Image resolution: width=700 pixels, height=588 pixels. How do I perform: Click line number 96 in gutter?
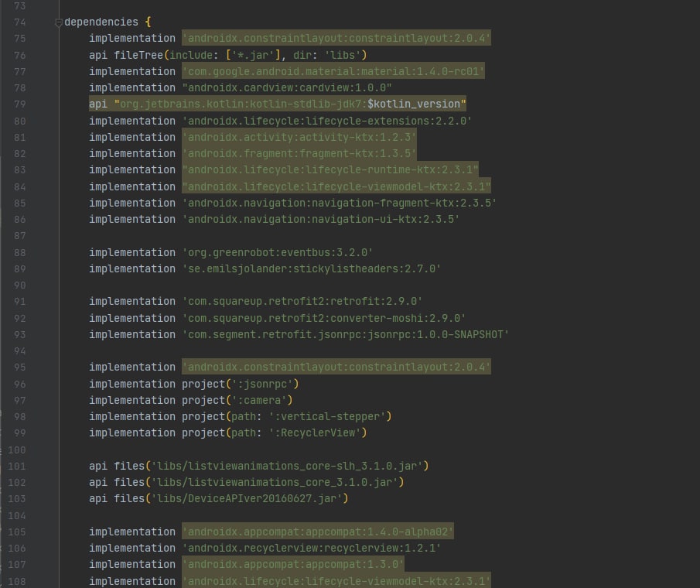tap(19, 384)
